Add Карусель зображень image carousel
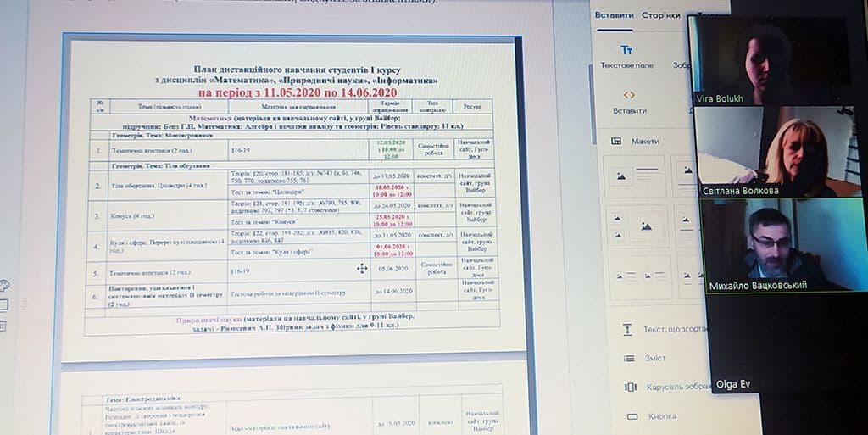Viewport: 868px width, 435px height. tap(678, 387)
